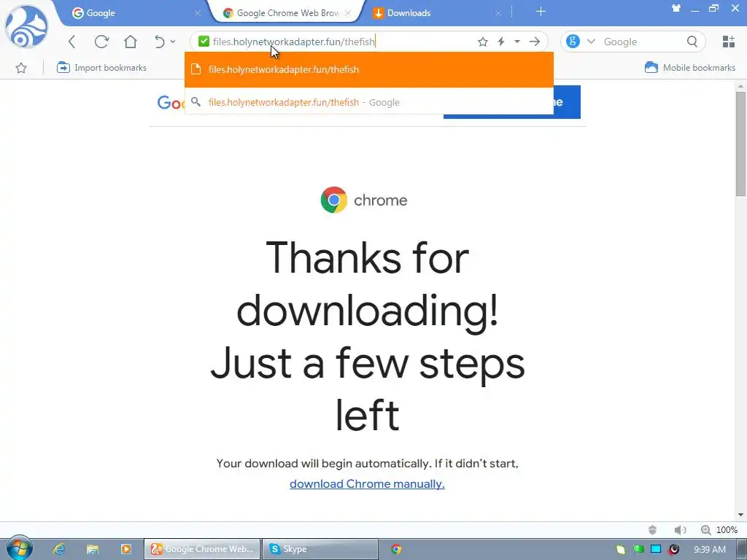Launch Internet Explorer from taskbar

click(x=58, y=549)
